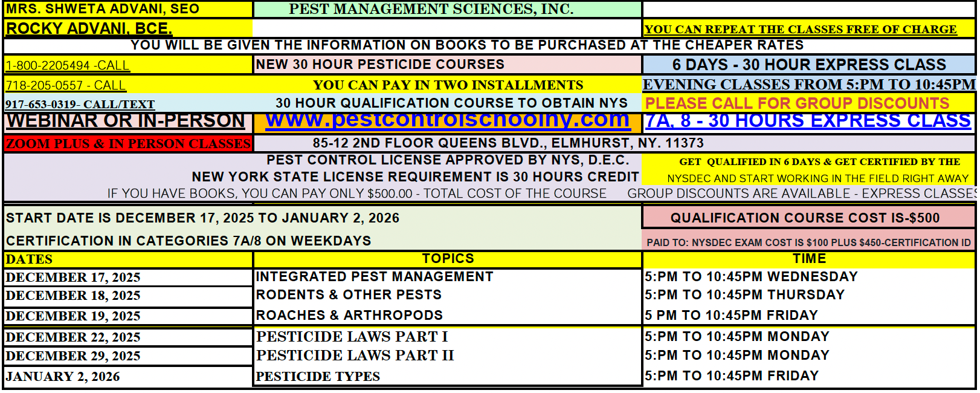Select the December 17, 2025 date cell
This screenshot has width=980, height=393.
point(128,278)
